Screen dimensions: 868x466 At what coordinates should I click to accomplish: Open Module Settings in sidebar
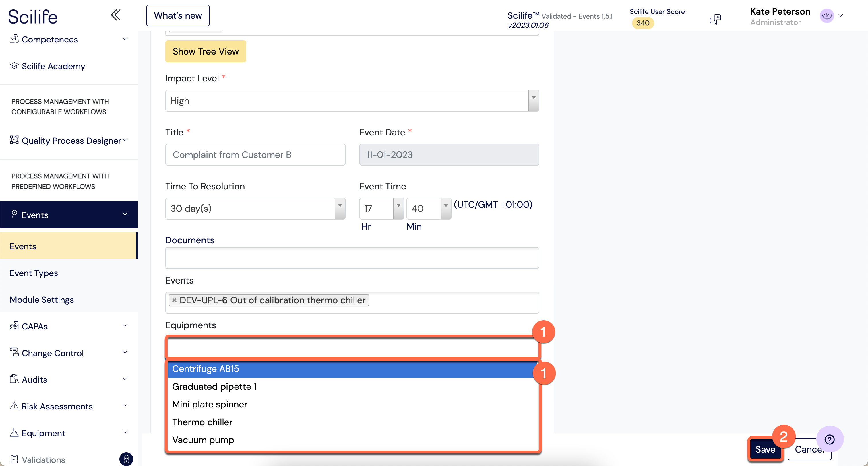tap(68, 299)
